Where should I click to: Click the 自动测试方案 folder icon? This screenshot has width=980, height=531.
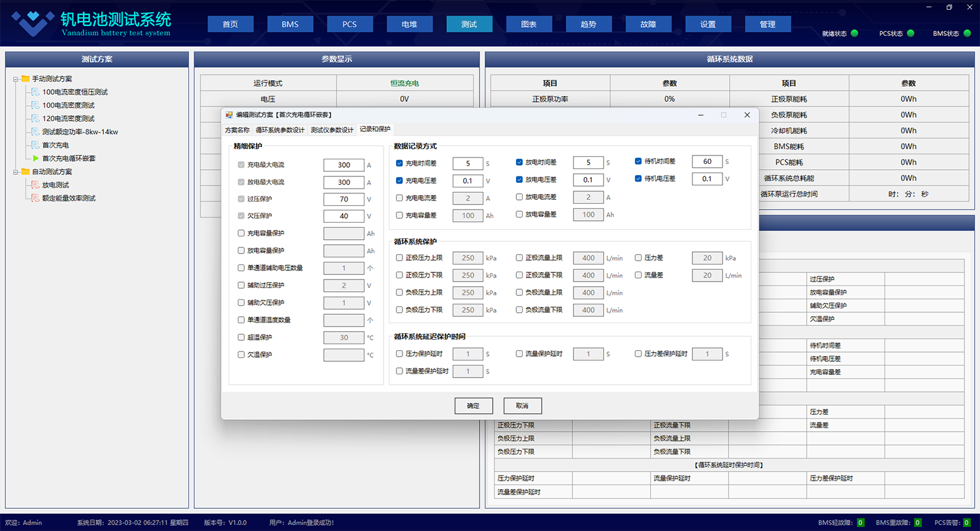click(25, 172)
